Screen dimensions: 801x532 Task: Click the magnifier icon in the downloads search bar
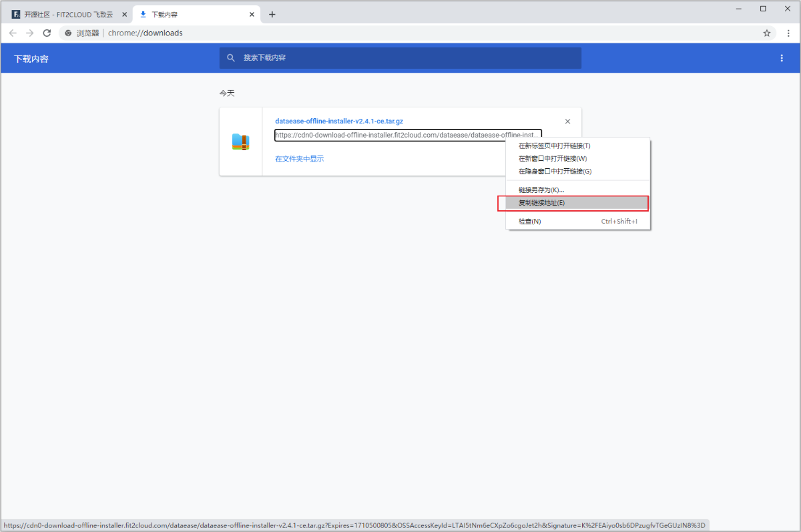coord(230,58)
